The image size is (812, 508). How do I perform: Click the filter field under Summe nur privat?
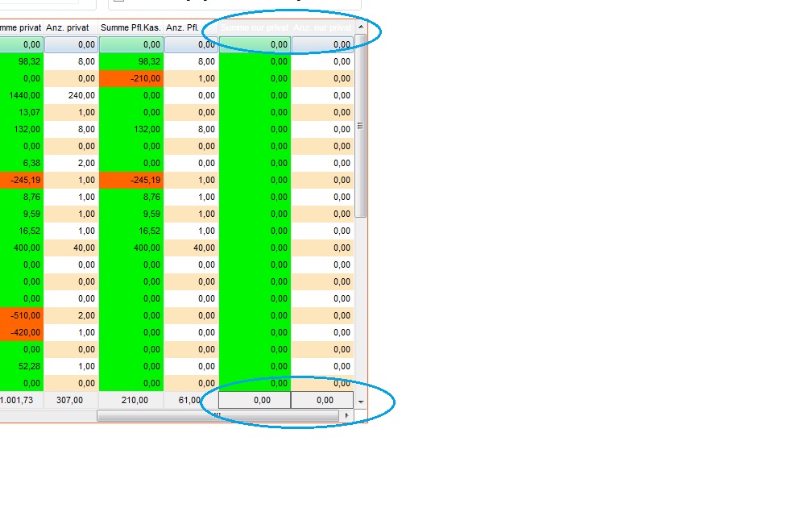pos(255,44)
